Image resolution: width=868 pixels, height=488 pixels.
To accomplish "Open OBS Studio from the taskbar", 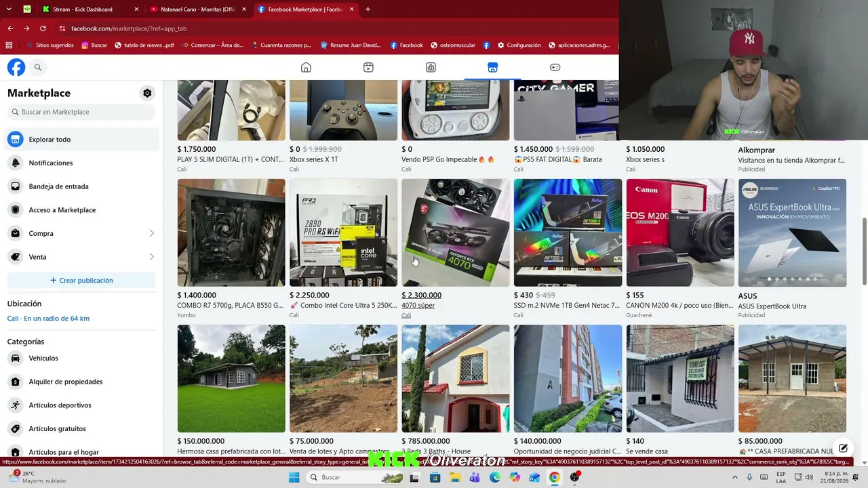I will 575,477.
